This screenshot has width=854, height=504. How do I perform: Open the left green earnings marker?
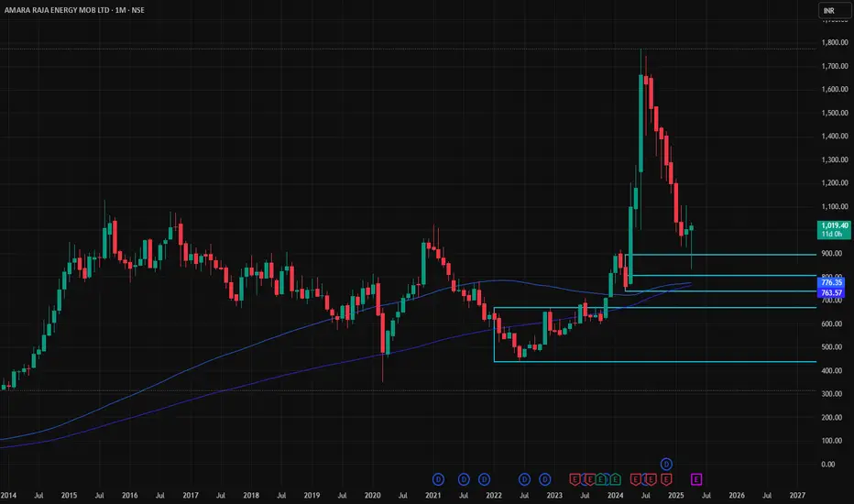[601, 479]
